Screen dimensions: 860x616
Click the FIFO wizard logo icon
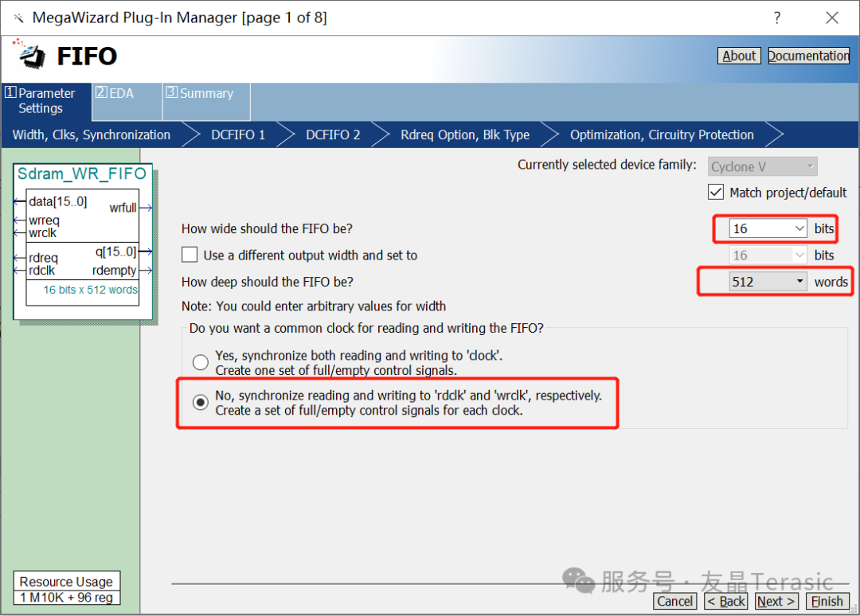(x=29, y=54)
